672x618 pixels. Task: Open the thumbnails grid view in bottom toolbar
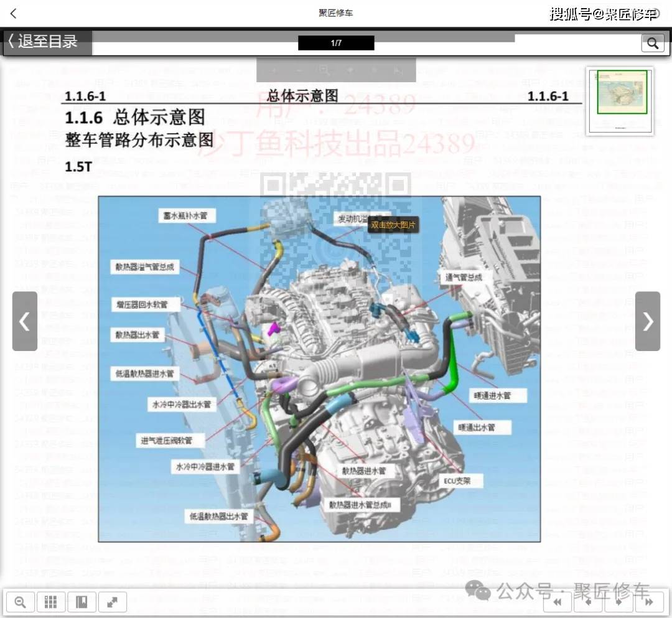[51, 602]
